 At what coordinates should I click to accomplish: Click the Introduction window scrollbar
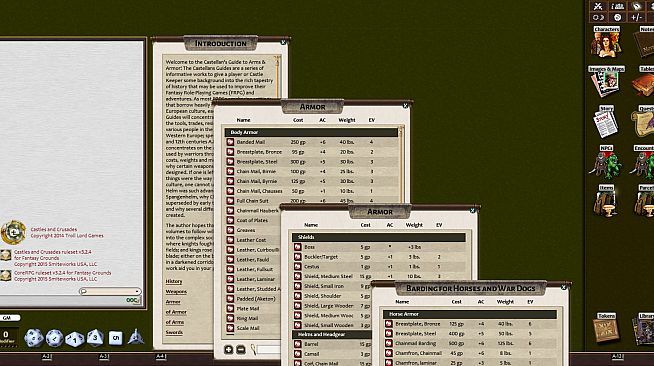click(x=277, y=77)
